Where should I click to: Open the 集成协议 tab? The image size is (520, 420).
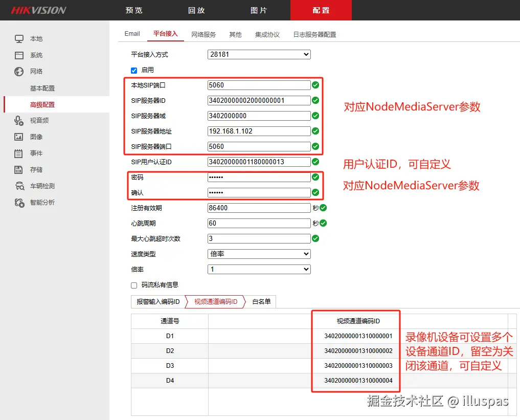coord(267,34)
